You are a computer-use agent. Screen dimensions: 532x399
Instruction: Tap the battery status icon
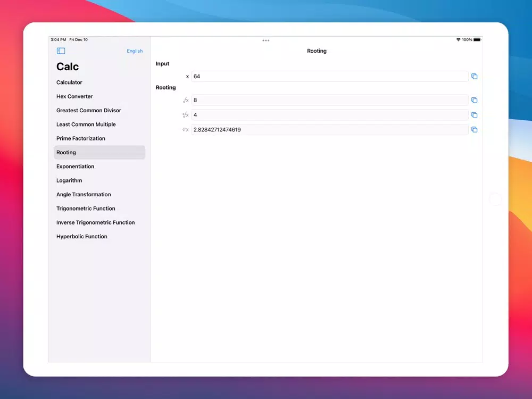tap(477, 40)
